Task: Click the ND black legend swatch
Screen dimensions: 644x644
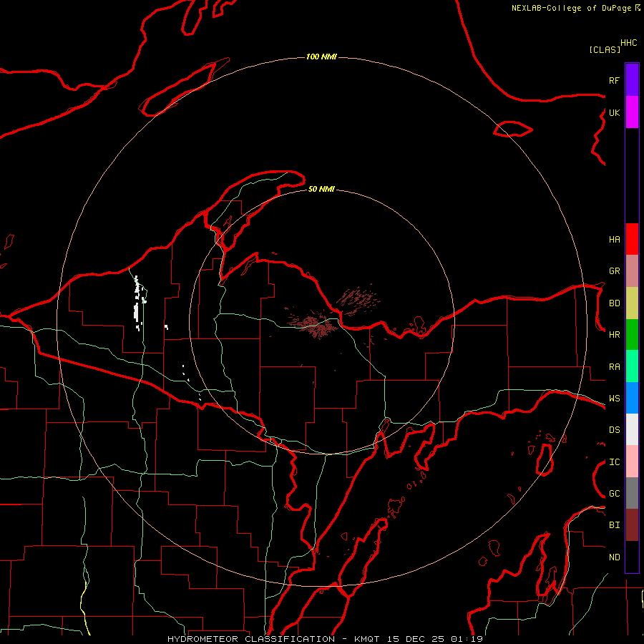Action: click(x=632, y=557)
